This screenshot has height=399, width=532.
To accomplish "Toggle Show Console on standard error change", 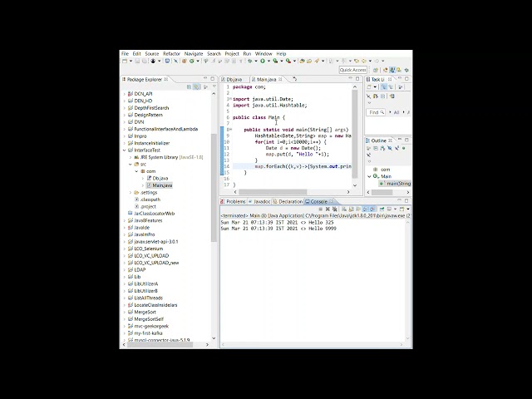I will point(372,209).
